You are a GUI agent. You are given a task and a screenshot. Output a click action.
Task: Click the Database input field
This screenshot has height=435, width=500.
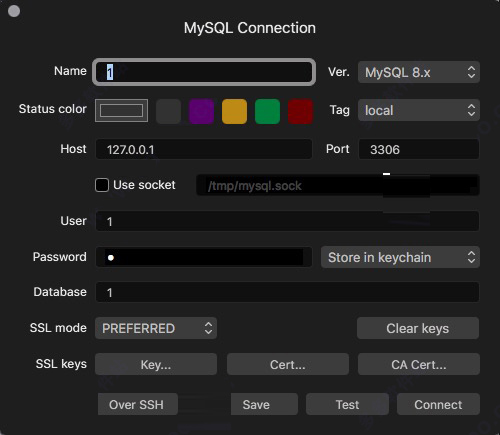point(287,292)
